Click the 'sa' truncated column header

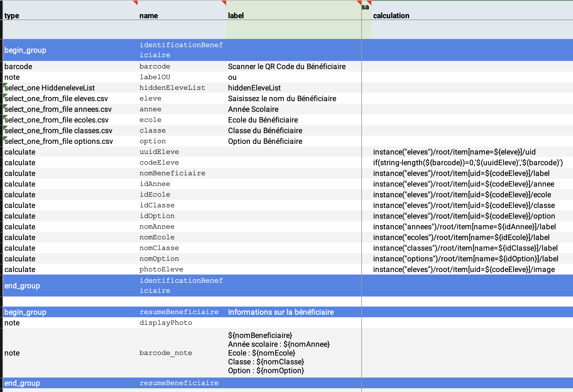(x=366, y=10)
